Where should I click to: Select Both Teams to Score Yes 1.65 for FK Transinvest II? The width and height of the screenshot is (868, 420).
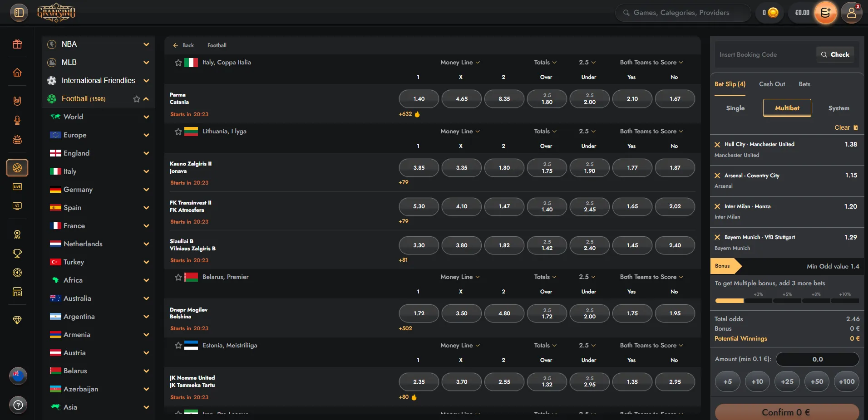pyautogui.click(x=632, y=206)
